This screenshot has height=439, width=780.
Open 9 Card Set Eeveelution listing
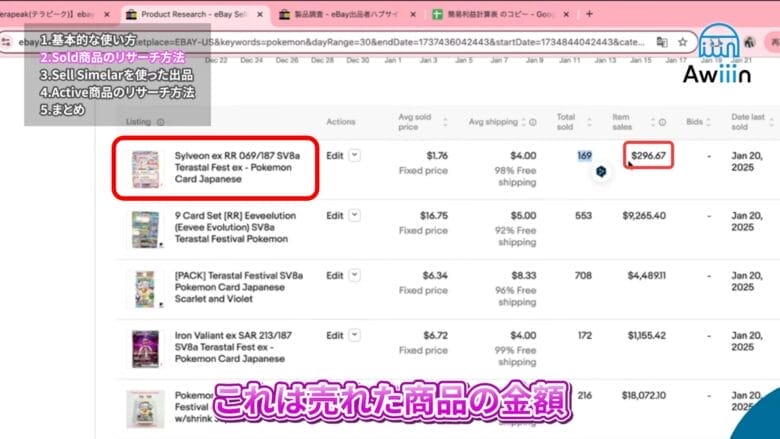click(235, 227)
